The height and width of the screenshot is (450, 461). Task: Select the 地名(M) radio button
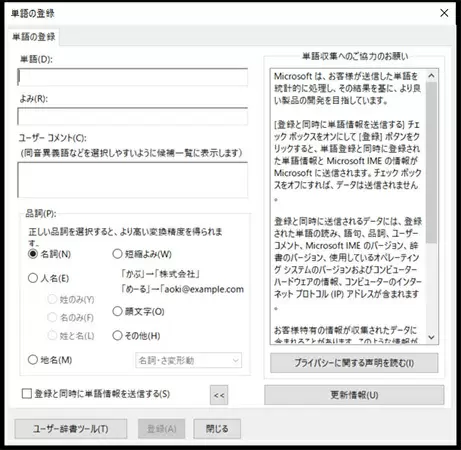[x=33, y=360]
